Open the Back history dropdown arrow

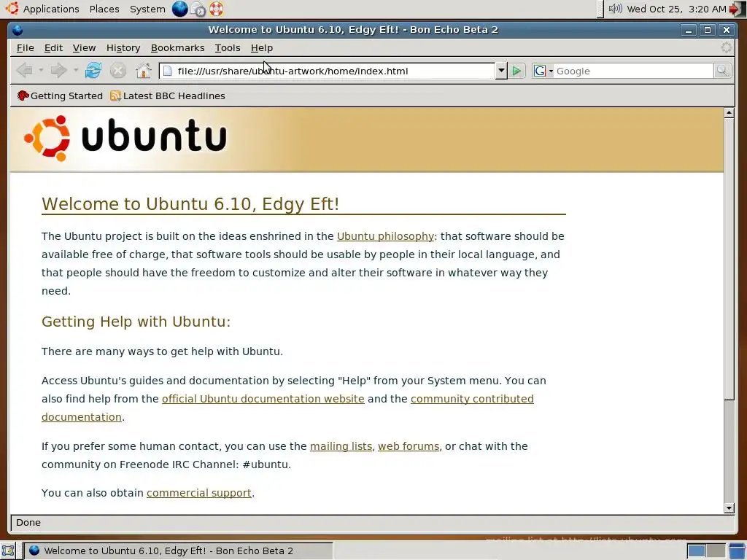tap(41, 71)
